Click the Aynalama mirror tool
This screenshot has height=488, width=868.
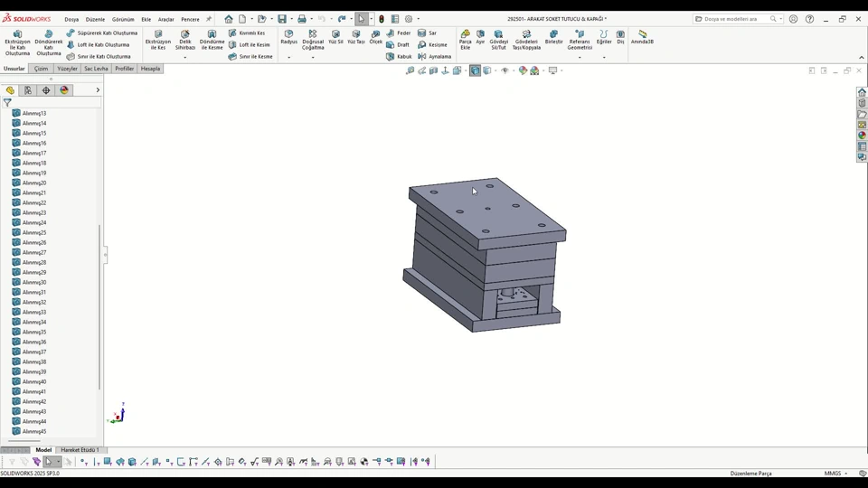pos(434,56)
